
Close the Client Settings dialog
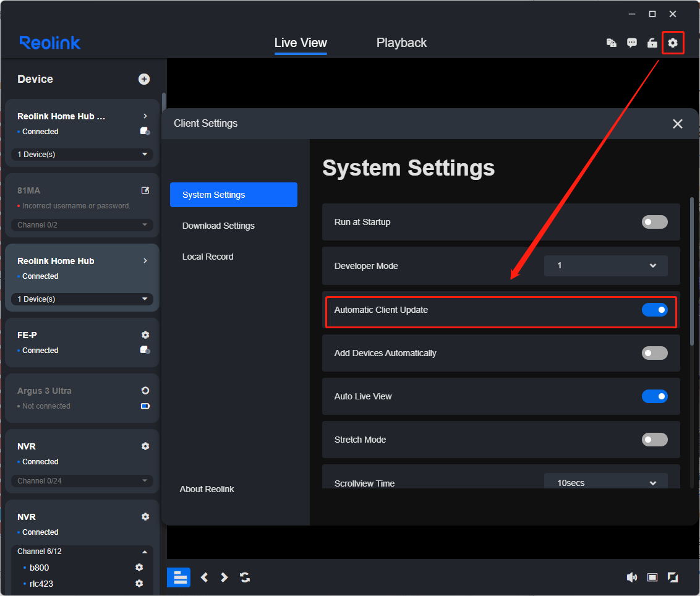pyautogui.click(x=678, y=124)
